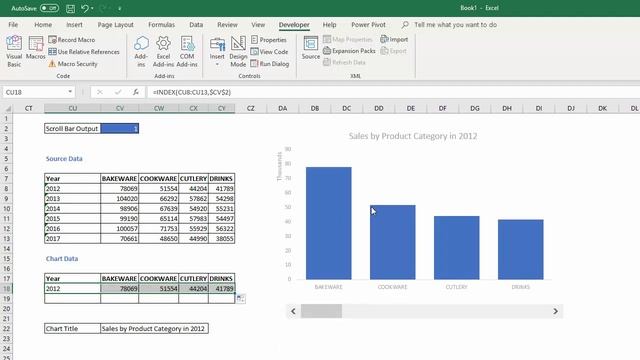Open COM Add-ins dialog
Viewport: 640px width, 360px height.
click(x=187, y=51)
